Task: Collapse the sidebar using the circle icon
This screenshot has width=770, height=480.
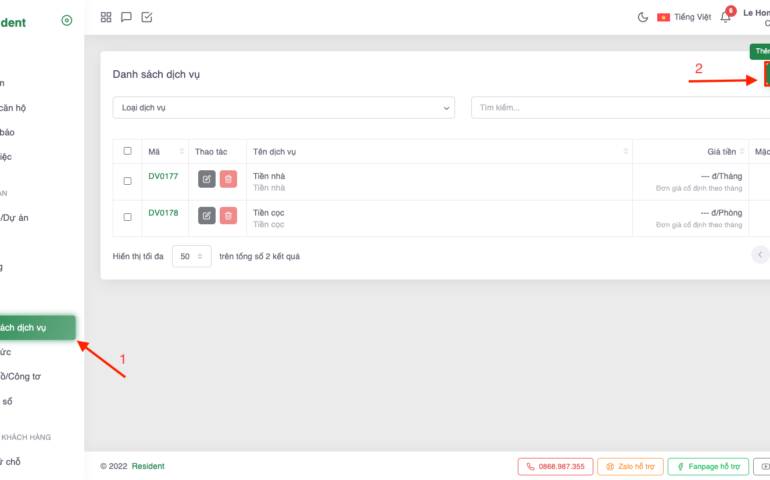Action: [67, 20]
